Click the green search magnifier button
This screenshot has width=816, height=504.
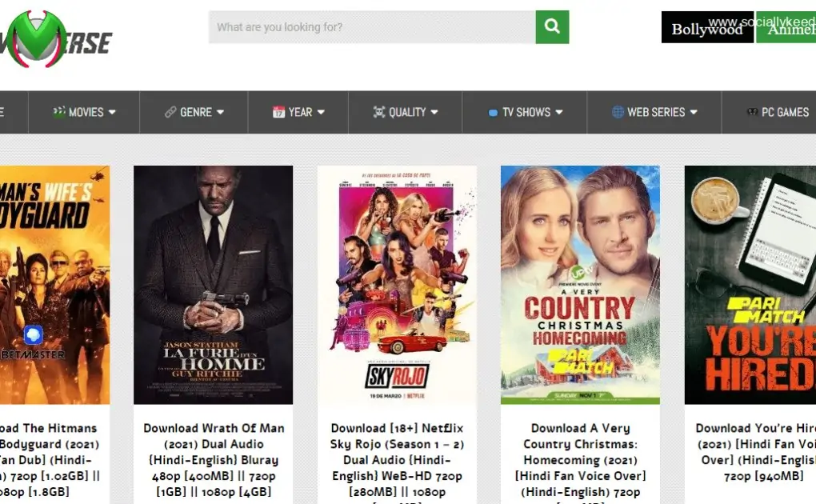tap(552, 27)
